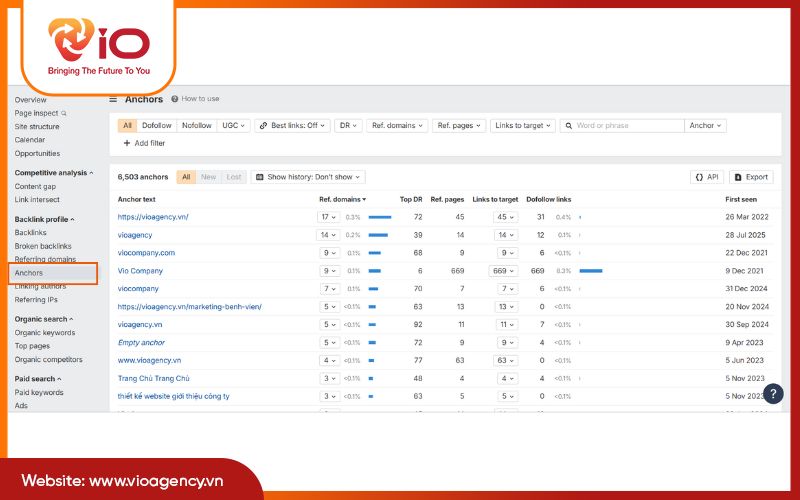800x500 pixels.
Task: Sort by Top DR column header
Action: pos(411,199)
